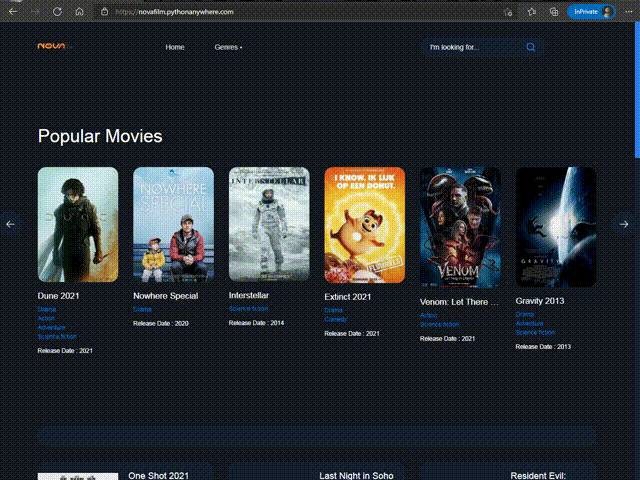Open the Extinct donut poster
The image size is (640, 480).
coord(364,225)
